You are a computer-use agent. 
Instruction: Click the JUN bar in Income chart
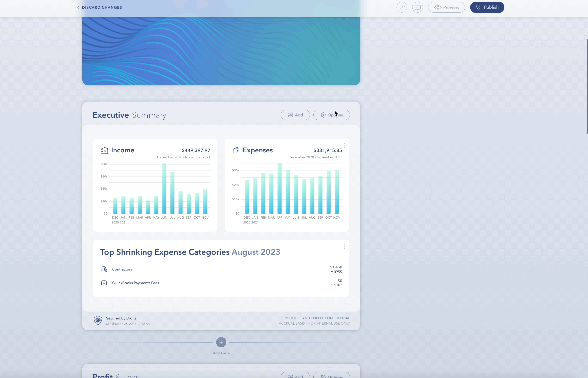[x=164, y=189]
